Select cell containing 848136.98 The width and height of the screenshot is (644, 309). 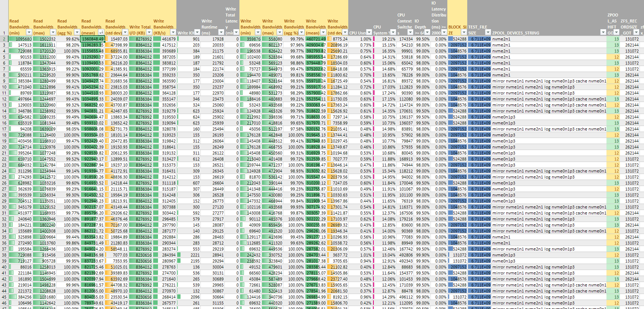[x=93, y=255]
